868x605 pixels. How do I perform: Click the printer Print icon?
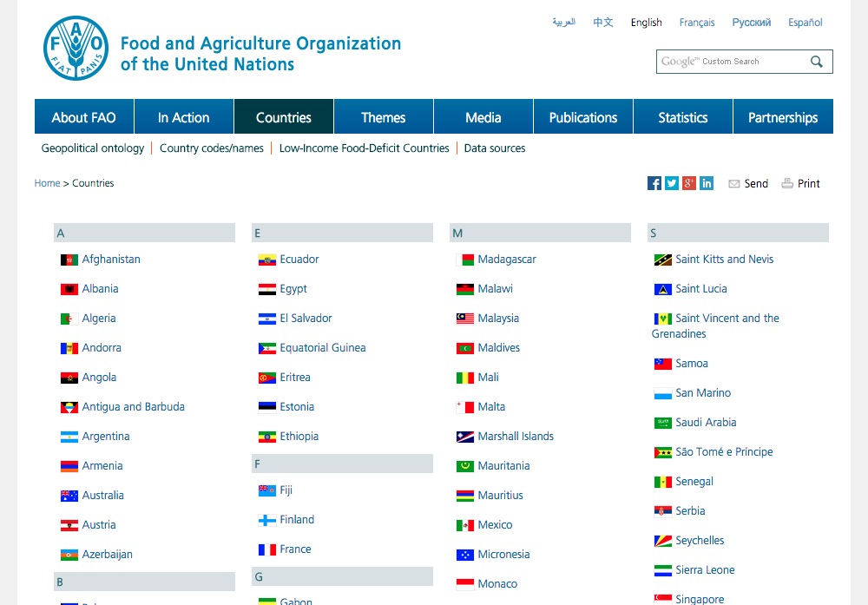click(787, 183)
